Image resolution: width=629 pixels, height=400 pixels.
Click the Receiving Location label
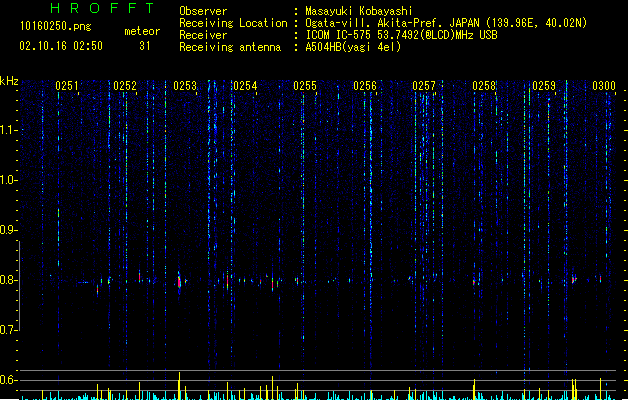tap(233, 23)
